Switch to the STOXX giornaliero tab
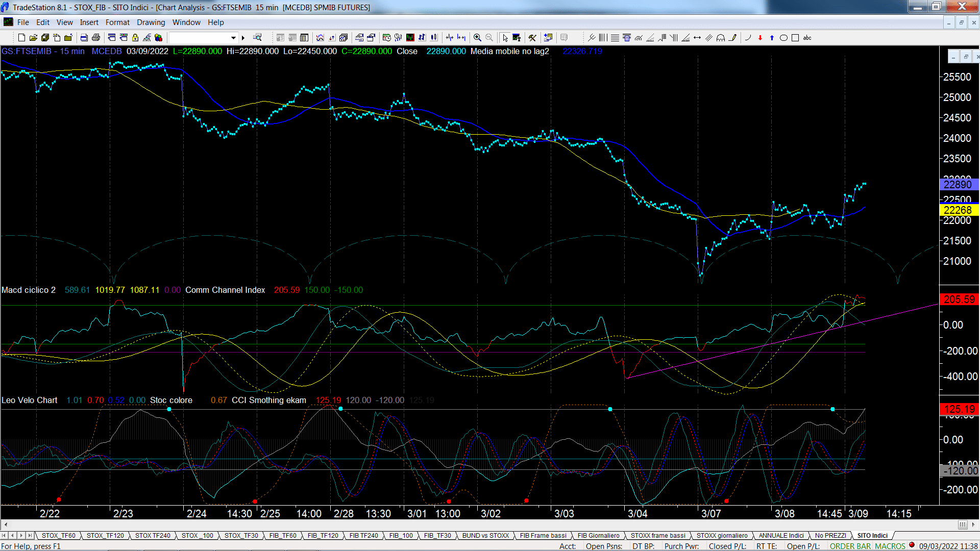The width and height of the screenshot is (980, 551). click(722, 535)
